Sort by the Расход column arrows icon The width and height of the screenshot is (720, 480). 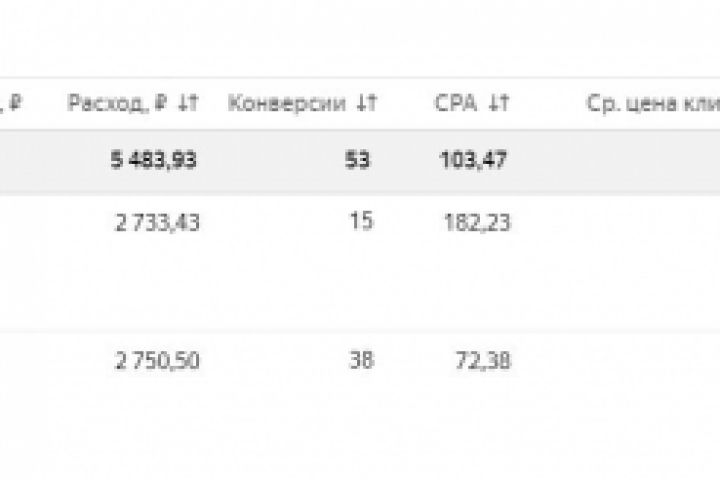pos(187,102)
